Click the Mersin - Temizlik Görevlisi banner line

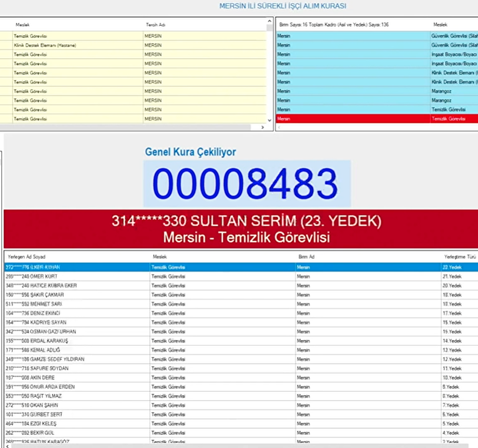point(246,237)
